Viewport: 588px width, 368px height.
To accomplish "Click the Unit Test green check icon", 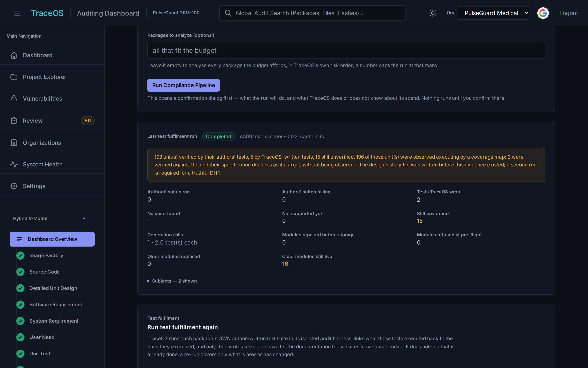I will pyautogui.click(x=20, y=354).
